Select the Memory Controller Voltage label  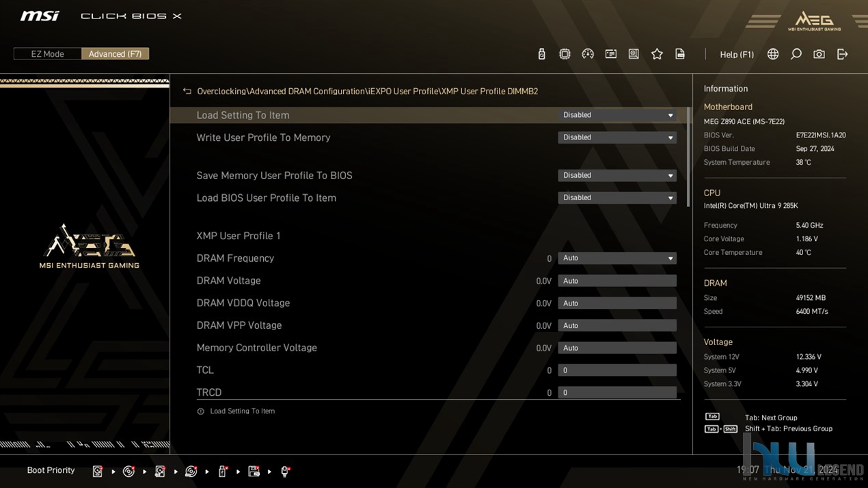[256, 348]
